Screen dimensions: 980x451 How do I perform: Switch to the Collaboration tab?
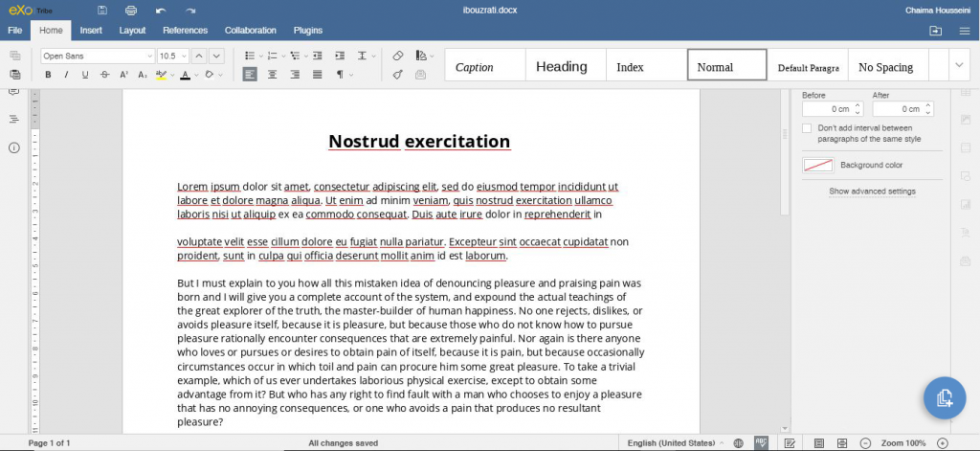click(x=251, y=30)
